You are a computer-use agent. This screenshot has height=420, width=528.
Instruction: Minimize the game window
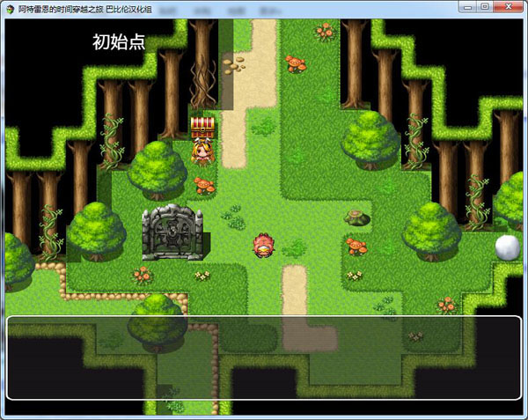467,7
